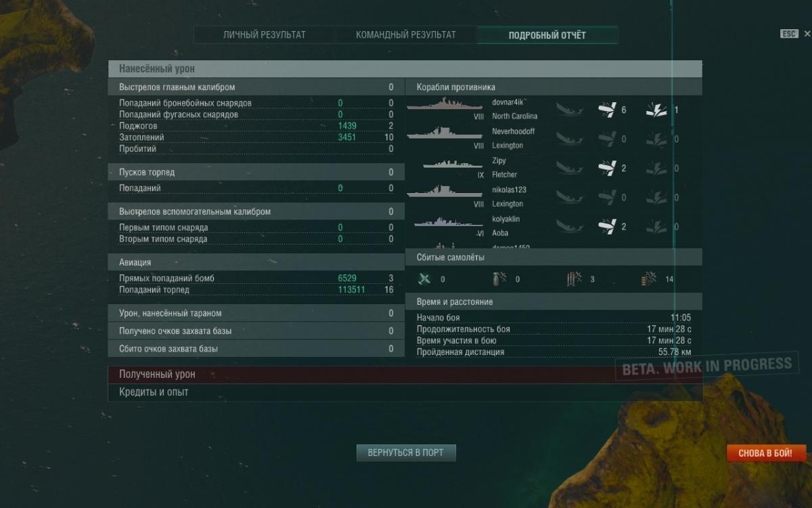Select the Подробный отчёт tab
This screenshot has height=508, width=812.
(x=547, y=35)
